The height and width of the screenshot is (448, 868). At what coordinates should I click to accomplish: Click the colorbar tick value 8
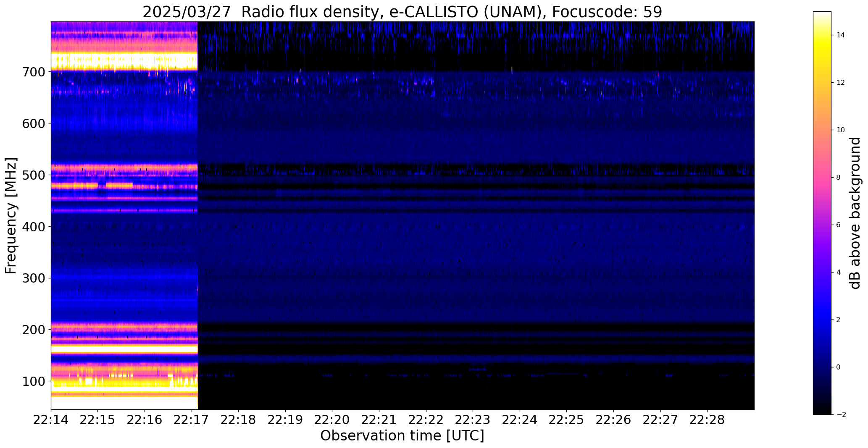click(x=839, y=178)
